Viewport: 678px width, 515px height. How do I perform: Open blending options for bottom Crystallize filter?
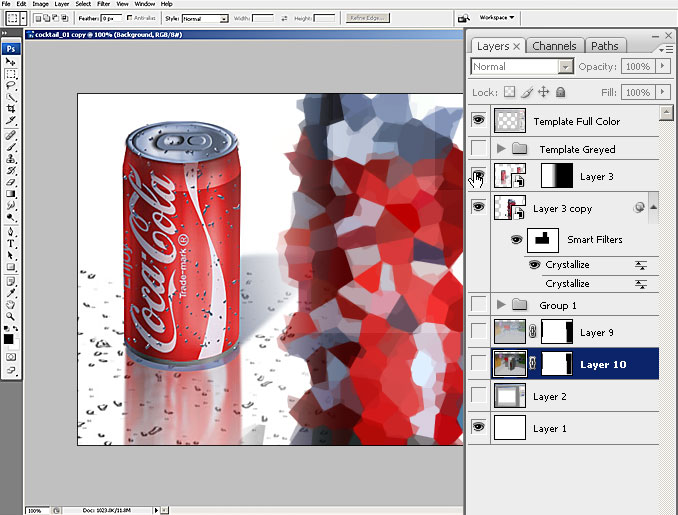pos(641,284)
